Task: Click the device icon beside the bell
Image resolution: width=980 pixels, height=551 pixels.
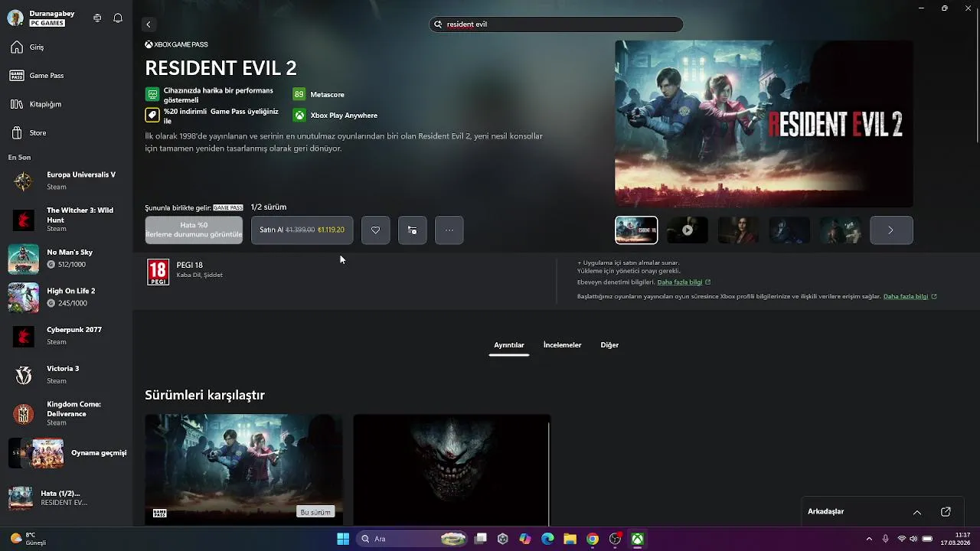Action: tap(97, 18)
